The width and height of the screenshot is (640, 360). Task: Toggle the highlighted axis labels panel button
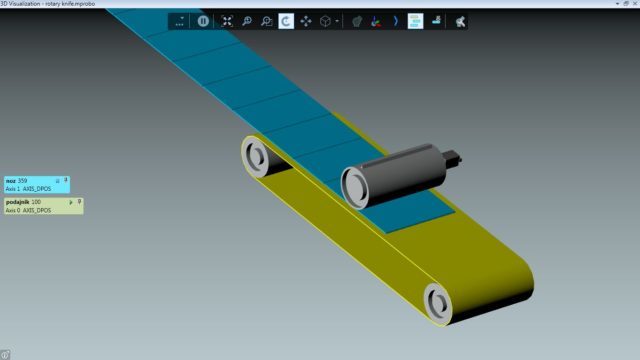416,21
